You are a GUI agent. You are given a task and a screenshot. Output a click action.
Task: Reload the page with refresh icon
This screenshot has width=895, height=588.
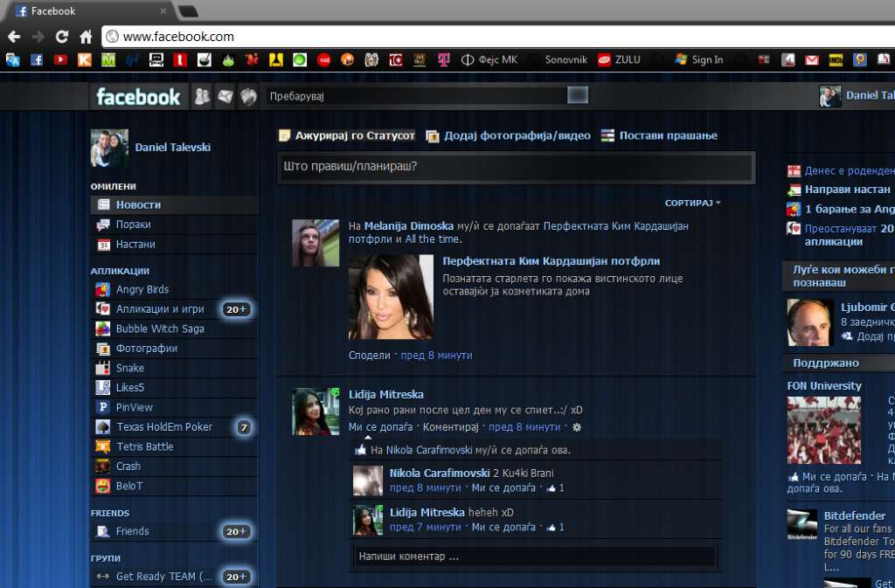tap(62, 37)
